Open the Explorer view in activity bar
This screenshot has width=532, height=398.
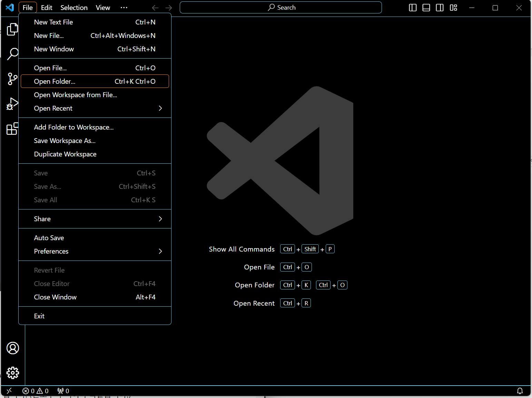click(x=12, y=29)
